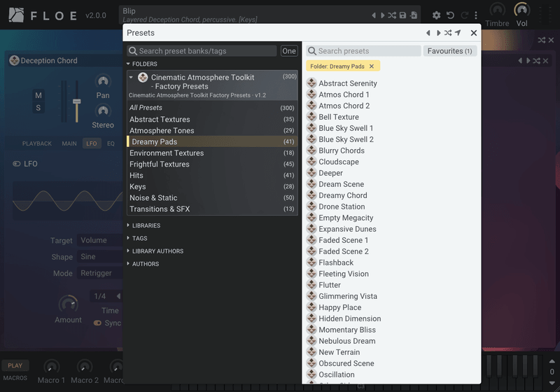
Task: Open the settings gear icon
Action: (x=436, y=15)
